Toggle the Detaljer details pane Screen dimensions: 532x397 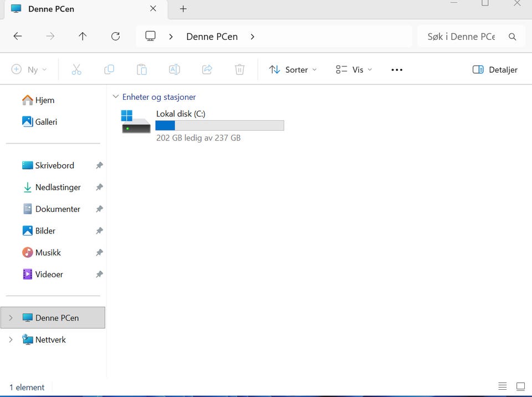[x=495, y=69]
